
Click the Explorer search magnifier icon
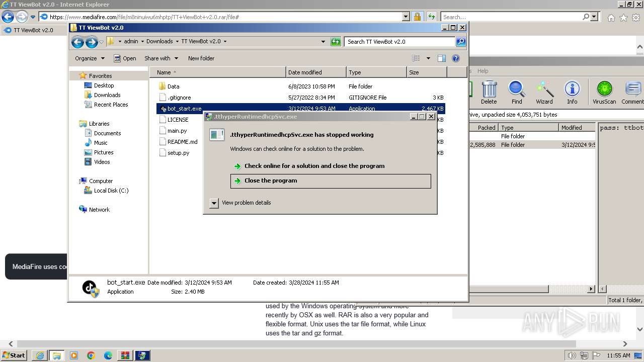point(460,42)
